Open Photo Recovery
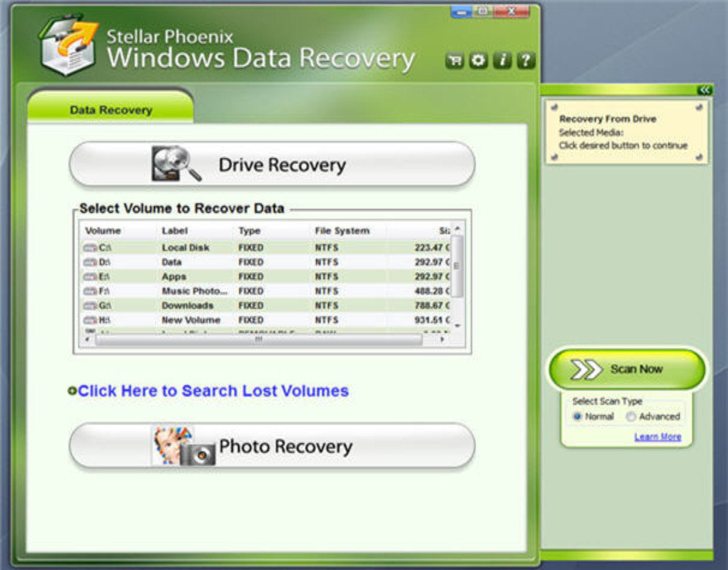The width and height of the screenshot is (728, 570). pyautogui.click(x=272, y=446)
